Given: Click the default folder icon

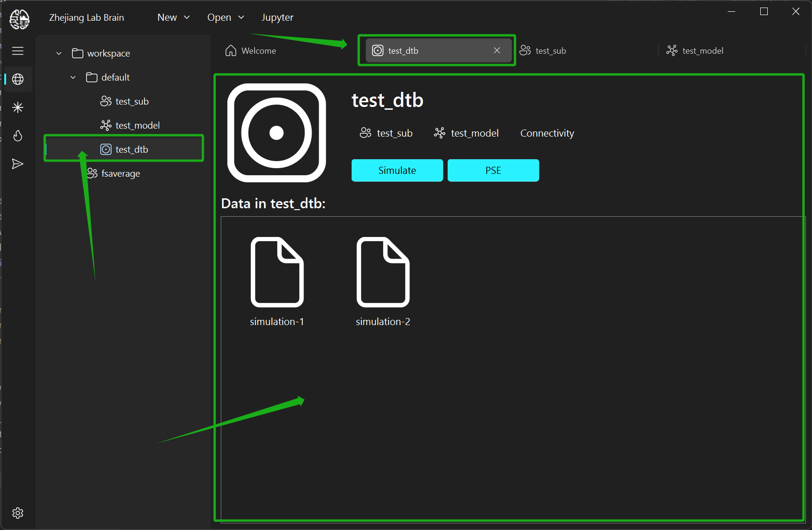Looking at the screenshot, I should pyautogui.click(x=92, y=77).
